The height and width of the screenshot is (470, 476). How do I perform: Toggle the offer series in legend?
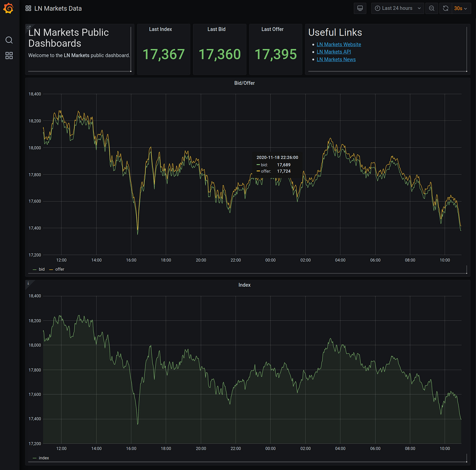pyautogui.click(x=59, y=269)
